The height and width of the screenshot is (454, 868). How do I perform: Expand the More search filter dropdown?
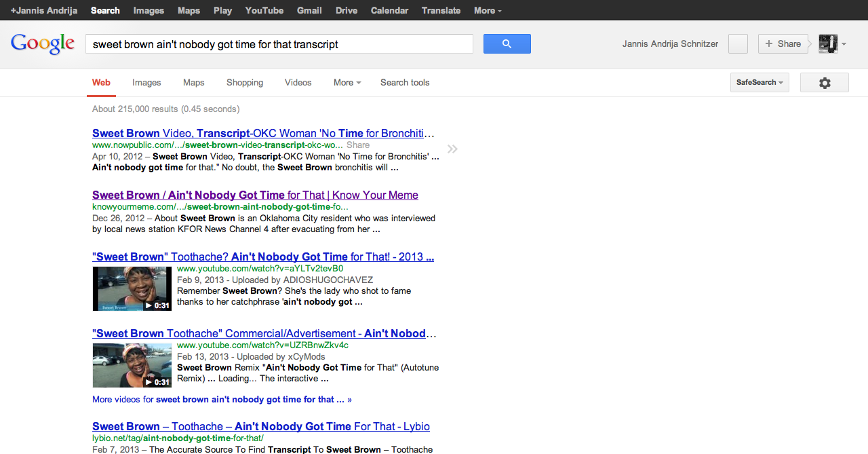click(x=347, y=83)
